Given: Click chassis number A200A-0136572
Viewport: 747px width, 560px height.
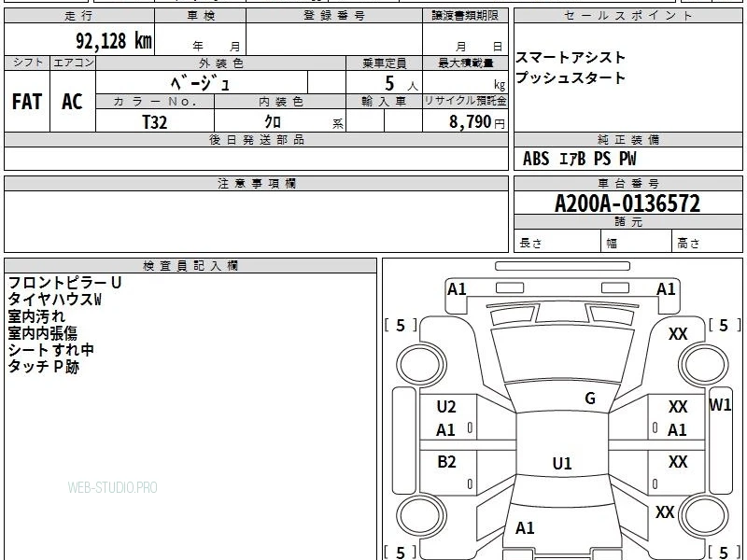Looking at the screenshot, I should pyautogui.click(x=627, y=203).
